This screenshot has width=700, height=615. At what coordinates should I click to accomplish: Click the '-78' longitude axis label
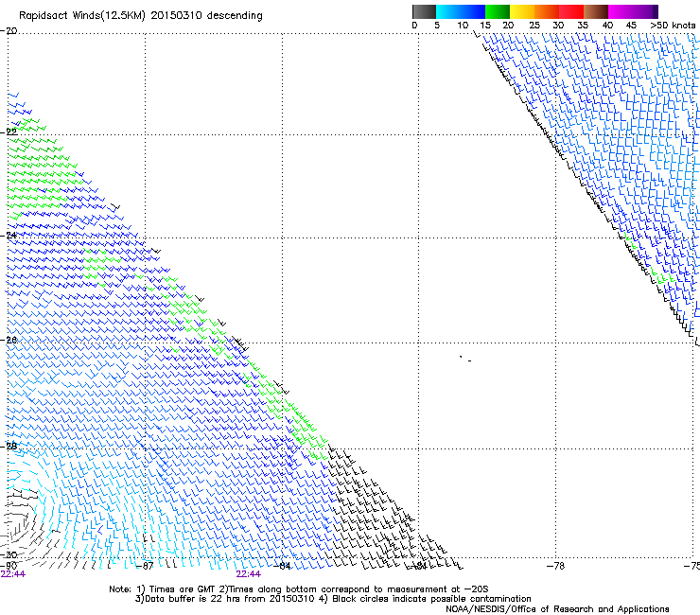[x=556, y=566]
